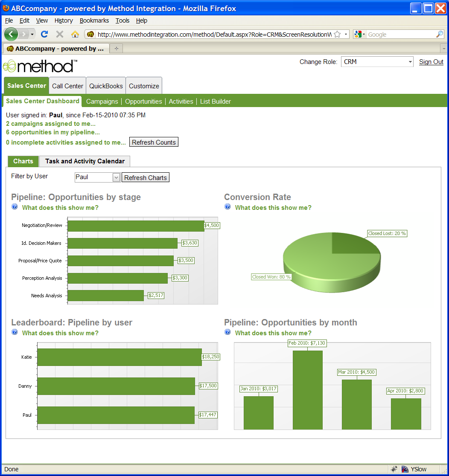Click the YSlow icon in status bar

click(405, 469)
